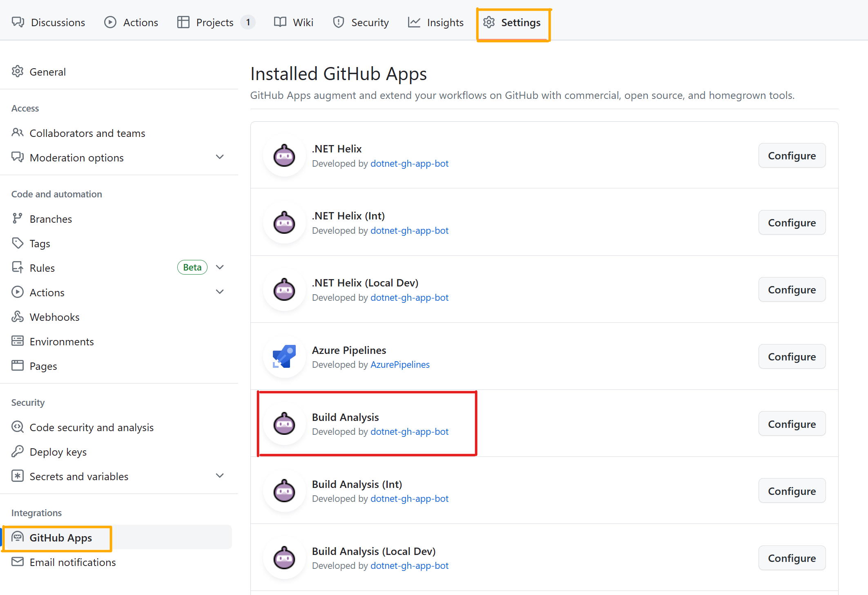Click the Environments server icon

(18, 341)
